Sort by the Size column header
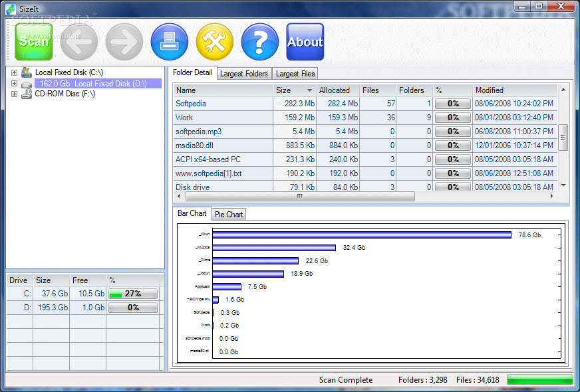The width and height of the screenshot is (580, 392). click(x=295, y=90)
